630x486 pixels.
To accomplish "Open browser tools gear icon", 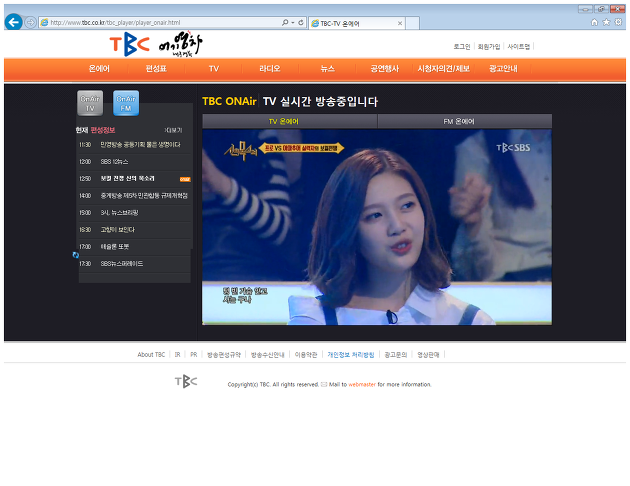I will [618, 22].
